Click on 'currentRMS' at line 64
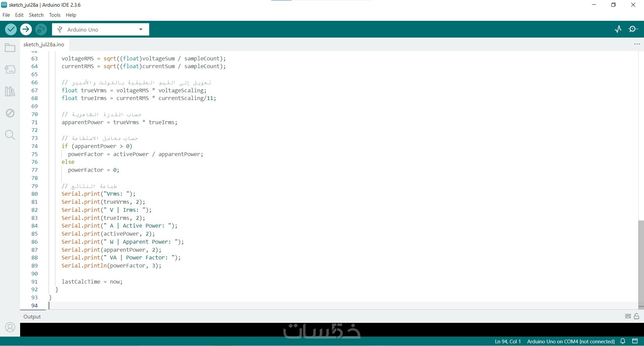Image resolution: width=644 pixels, height=346 pixels. point(78,66)
